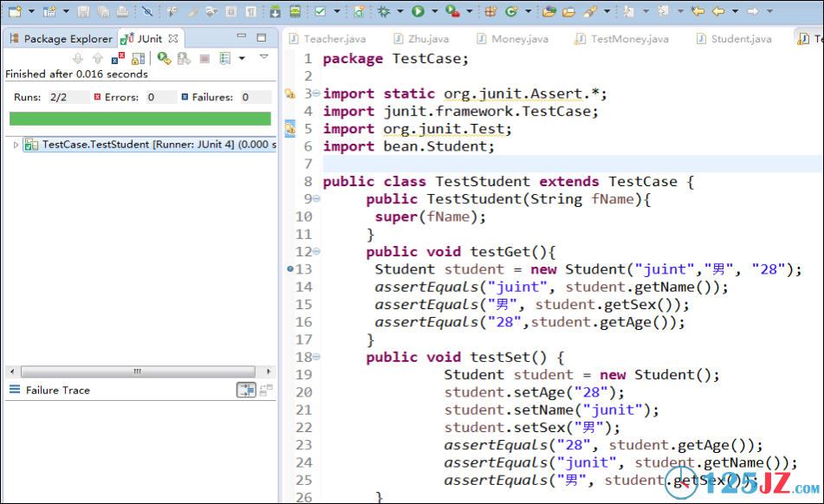
Task: Click the Run External Tools icon
Action: 452,11
